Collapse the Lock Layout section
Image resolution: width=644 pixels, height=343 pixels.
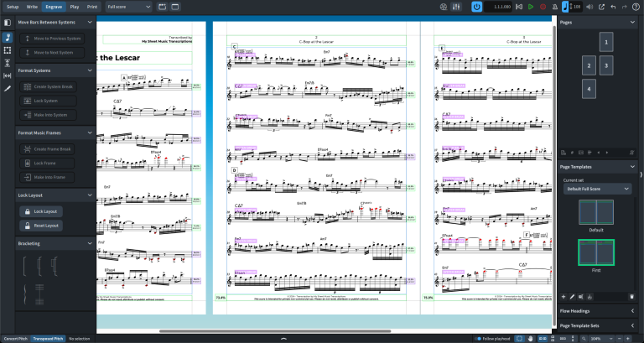click(x=90, y=195)
